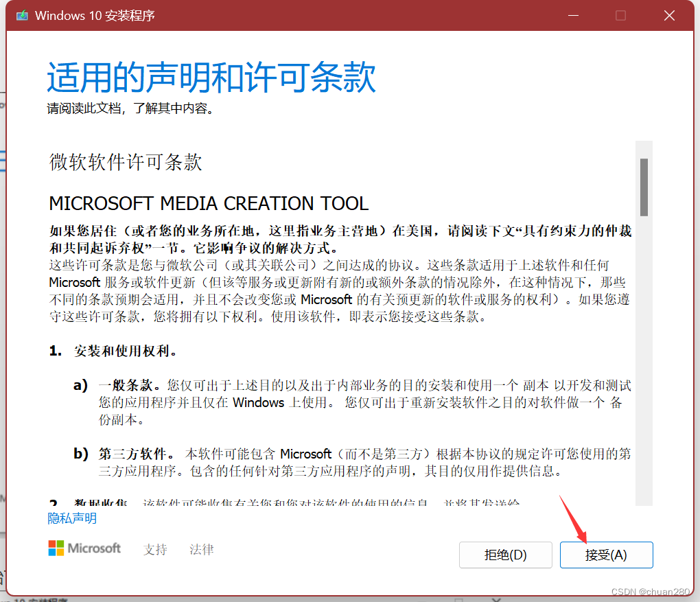Image resolution: width=700 pixels, height=602 pixels.
Task: Click the scrollbar thumb in the license pane
Action: pos(644,184)
